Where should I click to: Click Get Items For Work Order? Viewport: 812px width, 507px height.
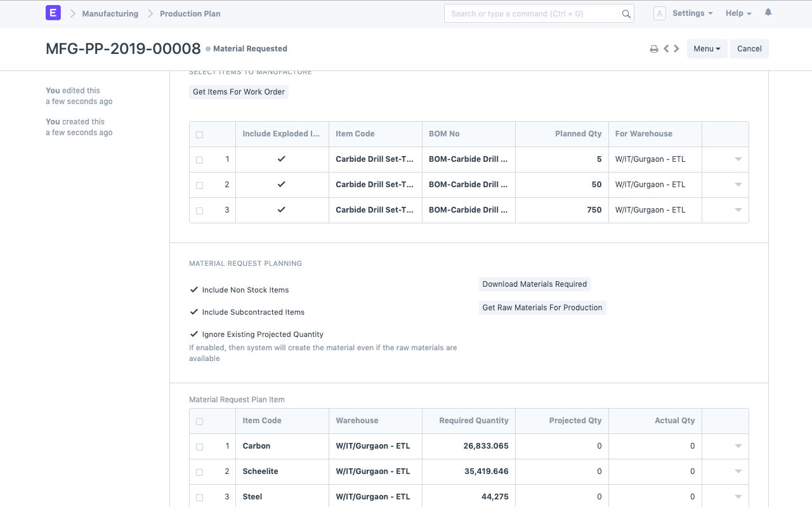click(x=239, y=92)
